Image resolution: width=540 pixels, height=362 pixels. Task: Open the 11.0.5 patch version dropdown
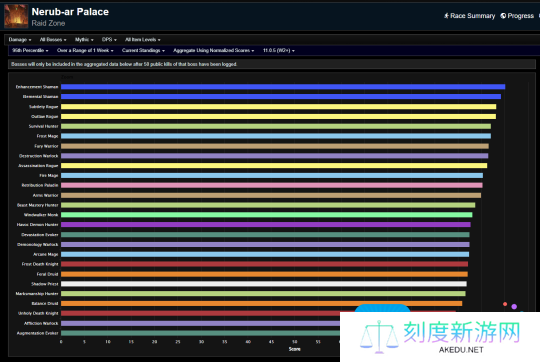(x=279, y=50)
